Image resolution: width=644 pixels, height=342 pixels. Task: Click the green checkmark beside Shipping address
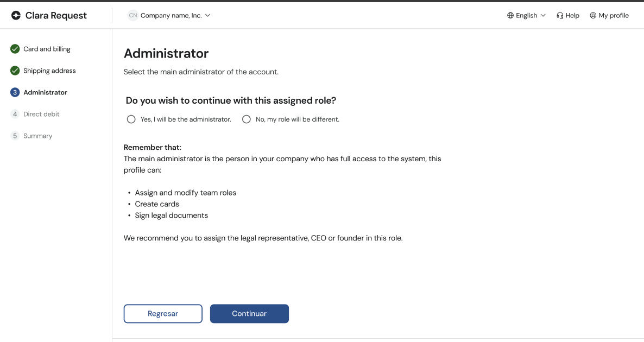15,71
